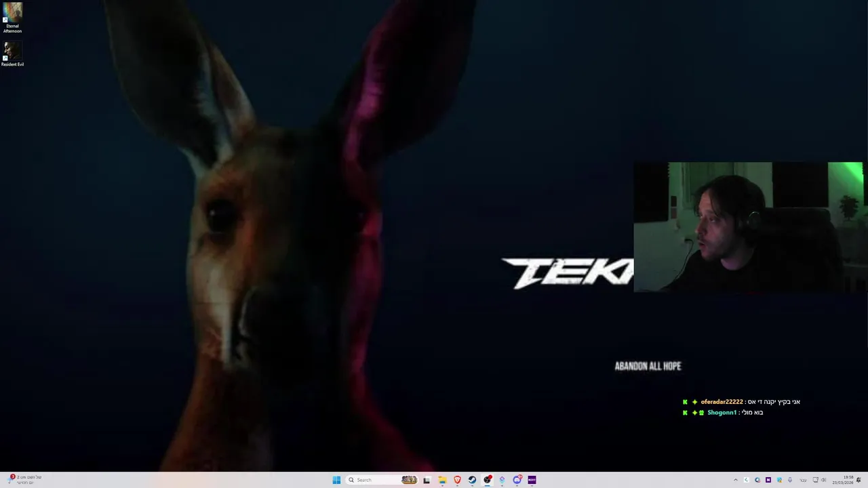Open Steam from the taskbar
The image size is (868, 488).
[x=472, y=480]
